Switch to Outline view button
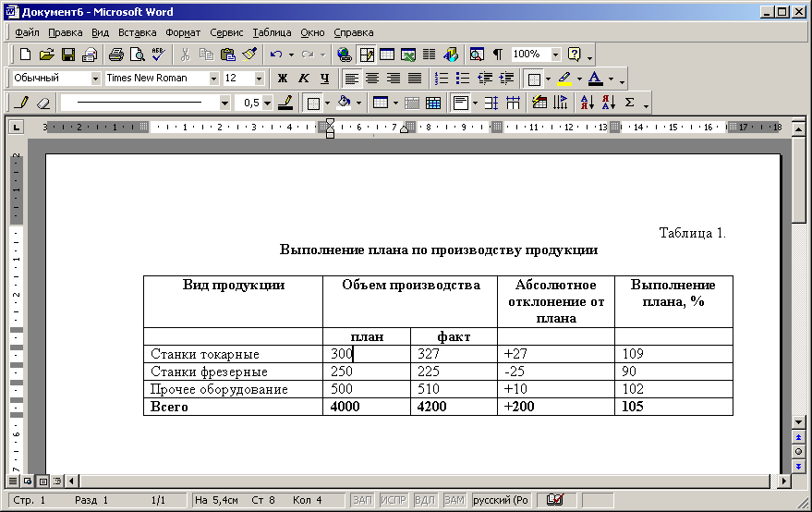 pos(57,482)
